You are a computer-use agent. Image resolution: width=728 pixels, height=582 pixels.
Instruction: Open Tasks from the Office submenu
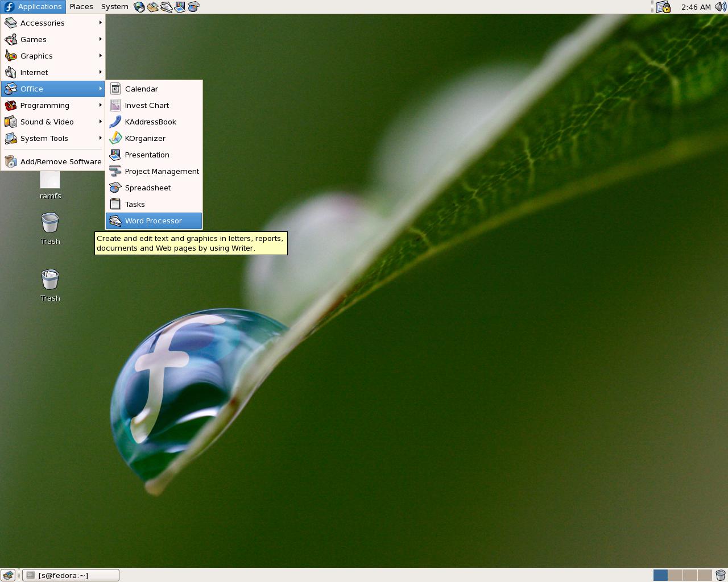154,204
